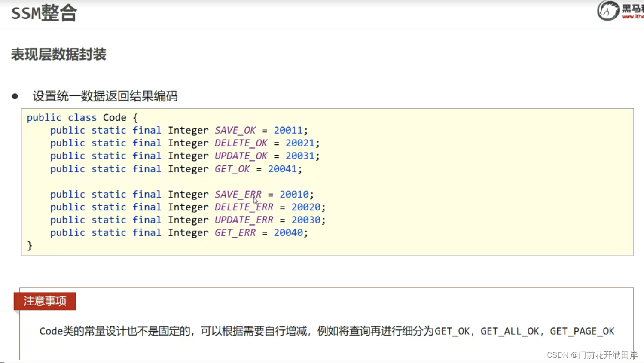The image size is (644, 363).
Task: Click the constant name UPDATE_OK
Action: 241,156
